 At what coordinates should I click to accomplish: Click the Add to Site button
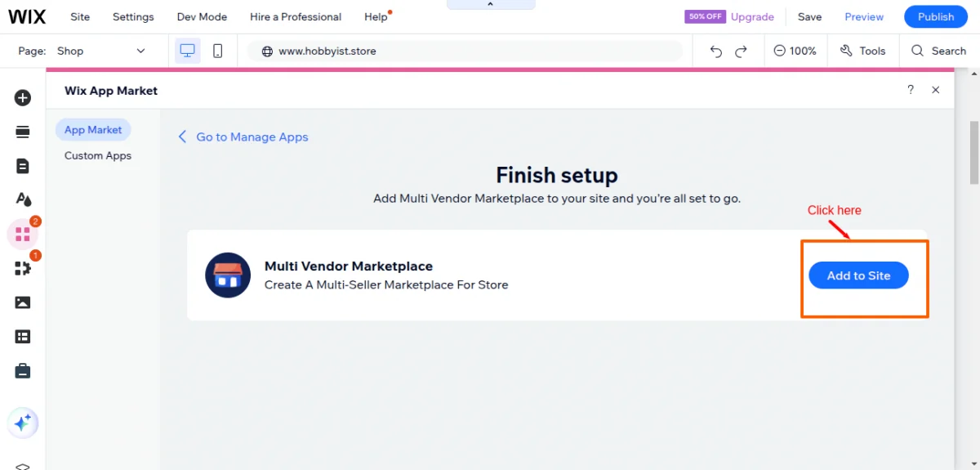[858, 275]
